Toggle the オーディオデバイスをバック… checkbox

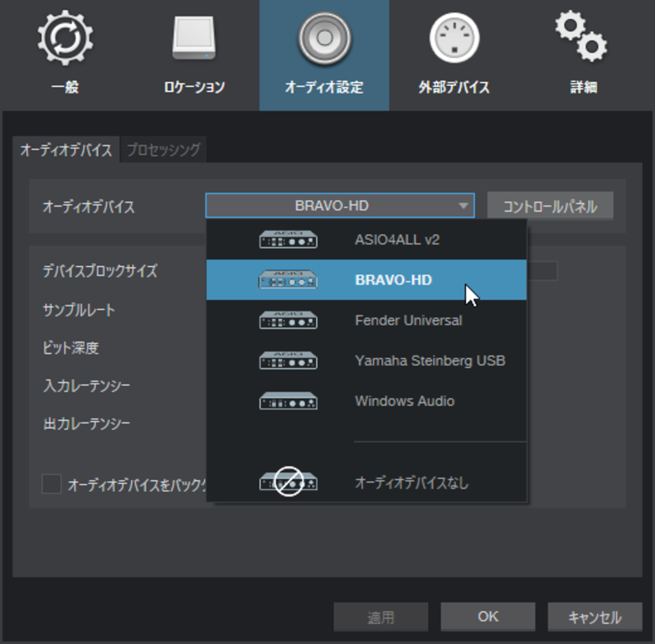tap(52, 484)
